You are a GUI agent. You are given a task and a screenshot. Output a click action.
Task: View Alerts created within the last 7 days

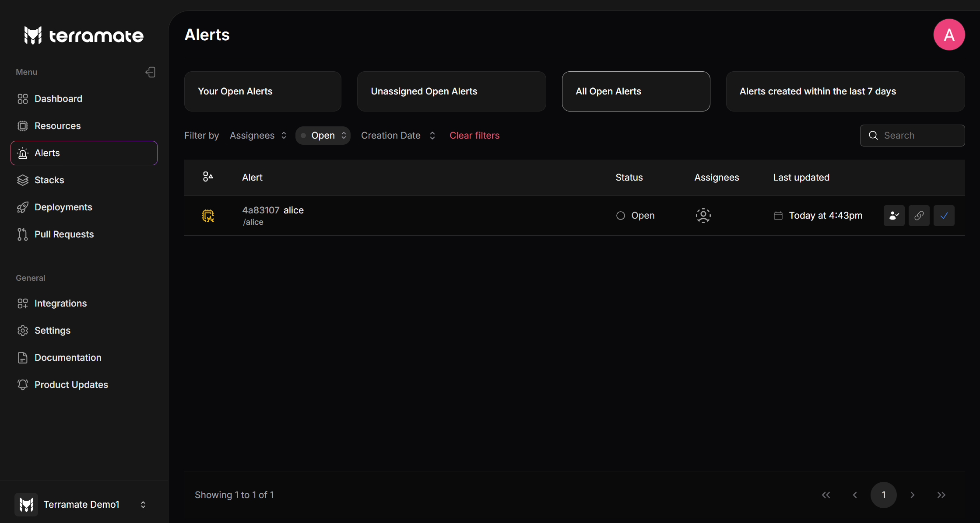[x=845, y=91]
